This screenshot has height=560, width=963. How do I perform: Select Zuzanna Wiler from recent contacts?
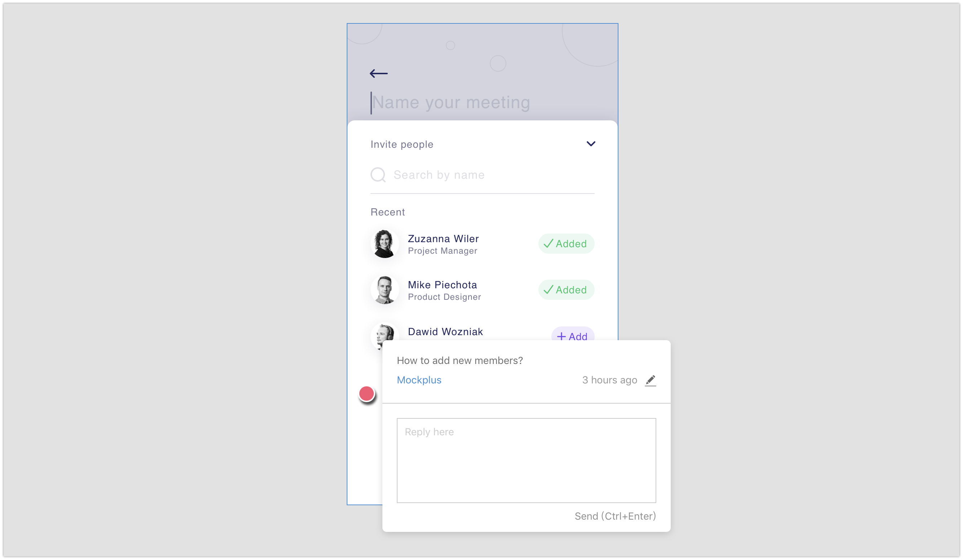coord(443,243)
